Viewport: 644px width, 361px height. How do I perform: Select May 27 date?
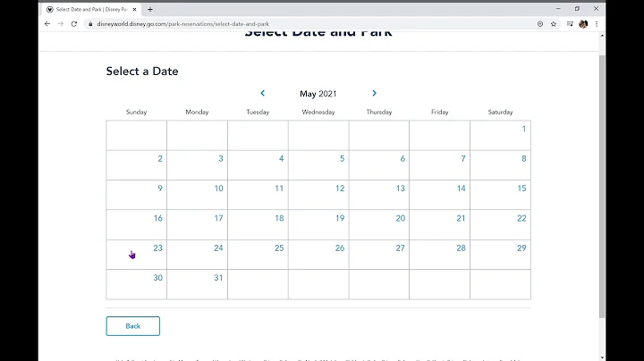point(379,255)
